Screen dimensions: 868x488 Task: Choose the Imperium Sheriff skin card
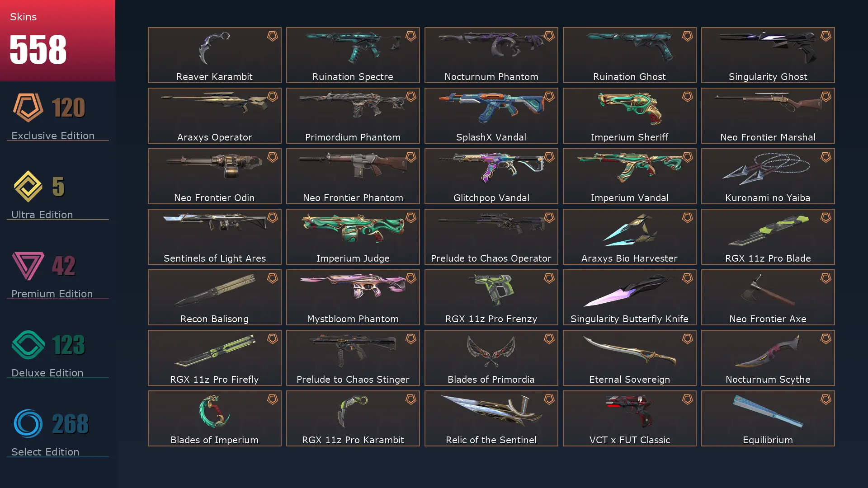629,116
